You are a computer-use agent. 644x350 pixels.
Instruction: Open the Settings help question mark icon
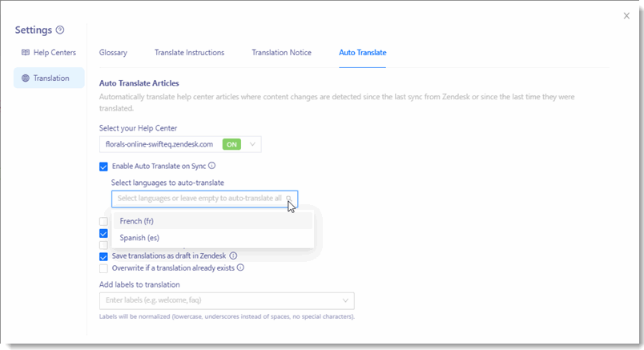coord(60,30)
